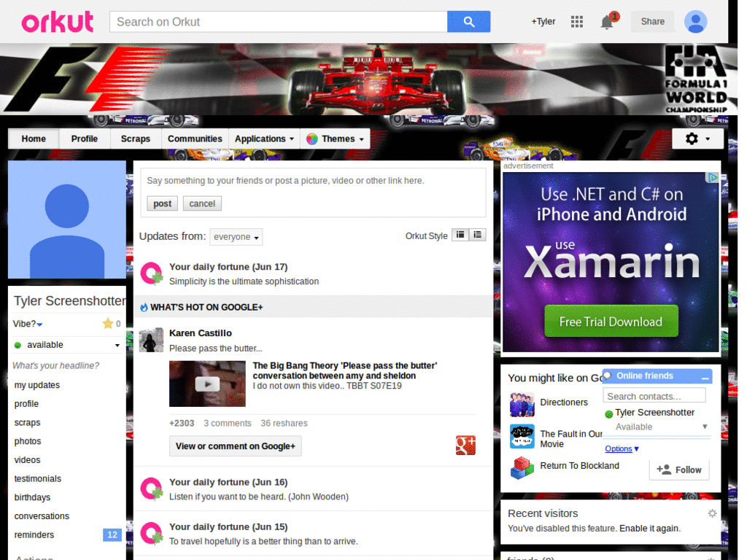
Task: Switch to compact list view icon
Action: (460, 235)
